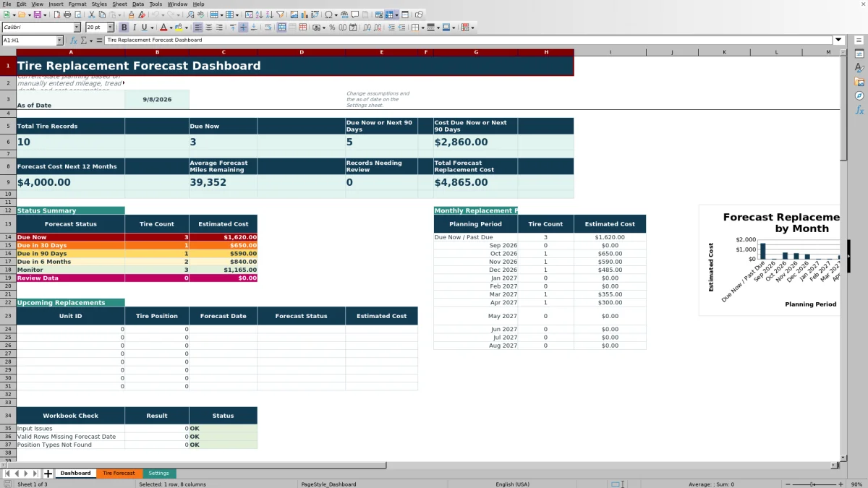868x488 pixels.
Task: Toggle Align Top vertical alignment
Action: (233, 27)
